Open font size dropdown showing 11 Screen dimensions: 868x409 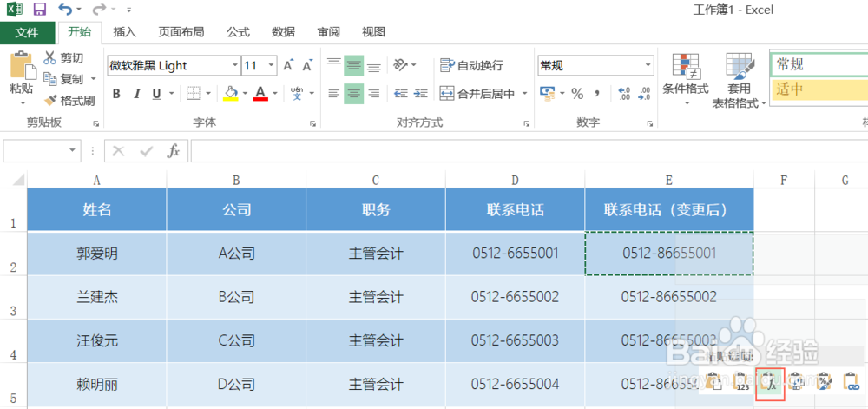point(271,65)
